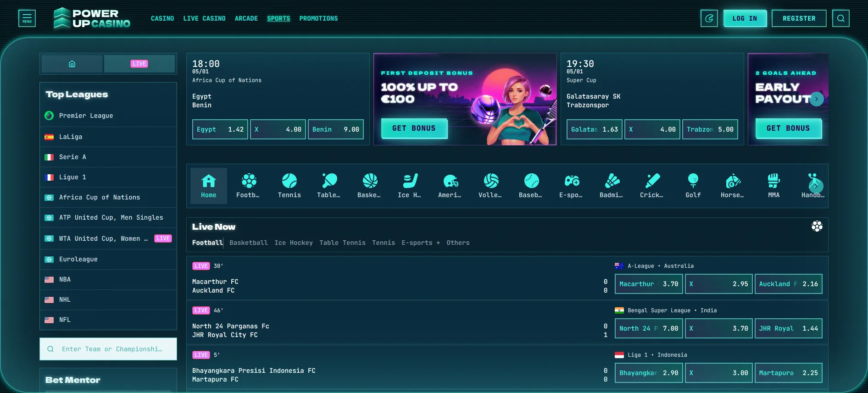Select the Volleyball category icon
This screenshot has height=393, width=868.
[491, 186]
